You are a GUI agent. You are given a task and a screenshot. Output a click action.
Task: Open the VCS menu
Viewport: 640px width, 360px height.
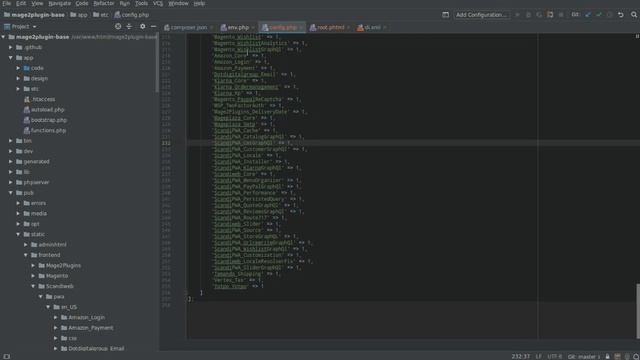point(158,3)
